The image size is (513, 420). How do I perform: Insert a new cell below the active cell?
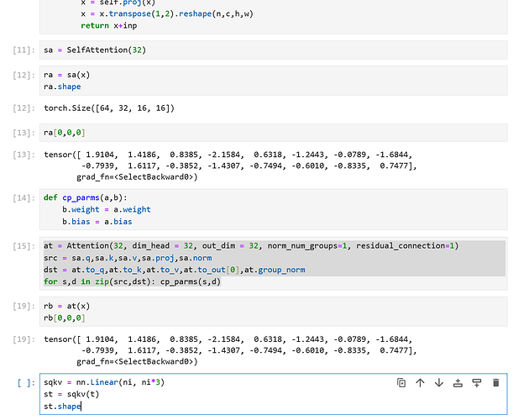click(476, 383)
